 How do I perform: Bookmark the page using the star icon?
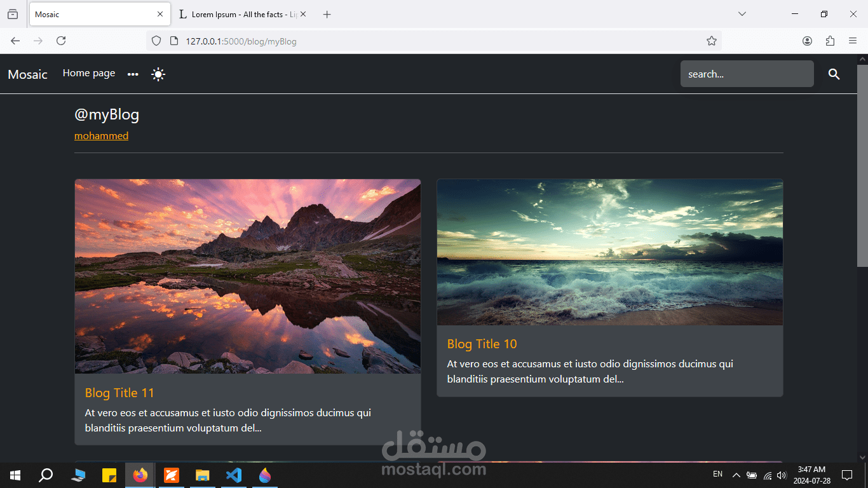711,41
